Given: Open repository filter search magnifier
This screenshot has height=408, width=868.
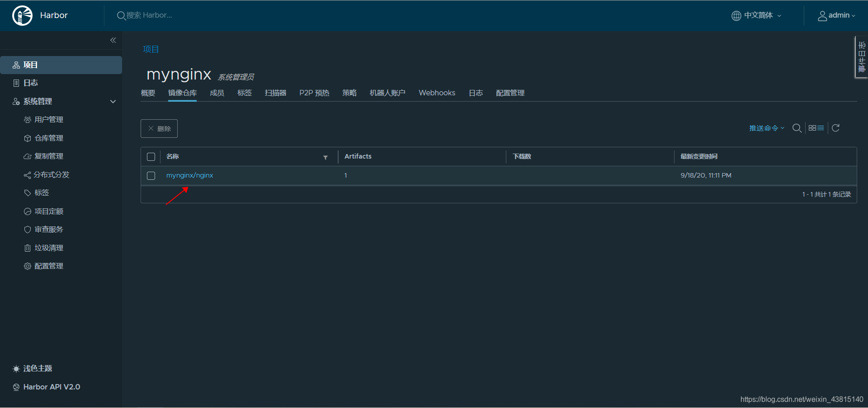Looking at the screenshot, I should (x=797, y=128).
